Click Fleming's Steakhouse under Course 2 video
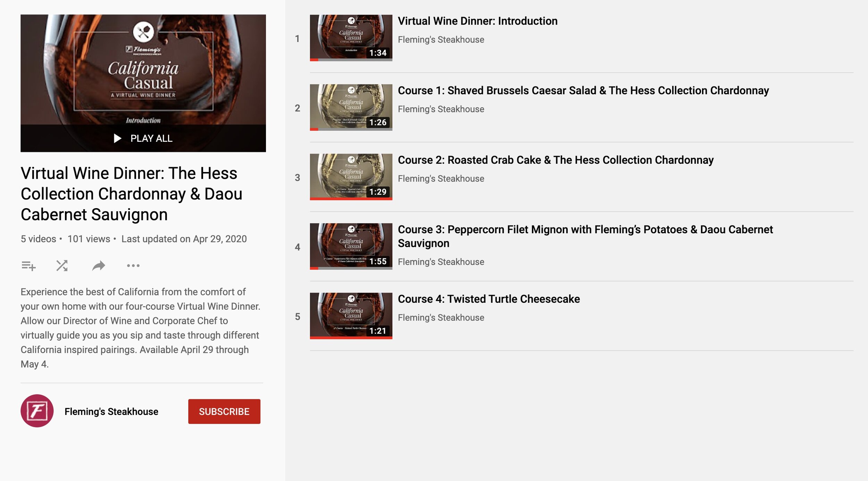Viewport: 868px width, 481px height. [441, 179]
